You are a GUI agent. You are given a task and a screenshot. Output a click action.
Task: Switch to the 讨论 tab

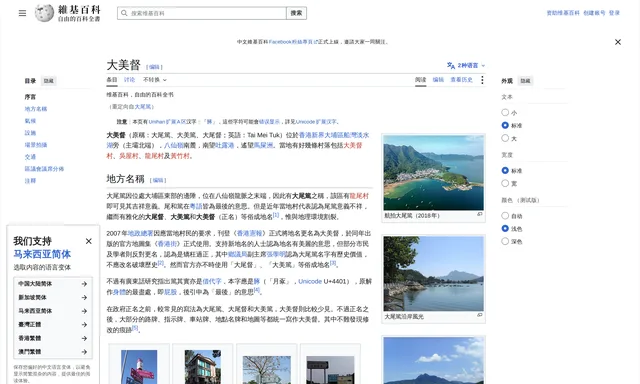129,80
